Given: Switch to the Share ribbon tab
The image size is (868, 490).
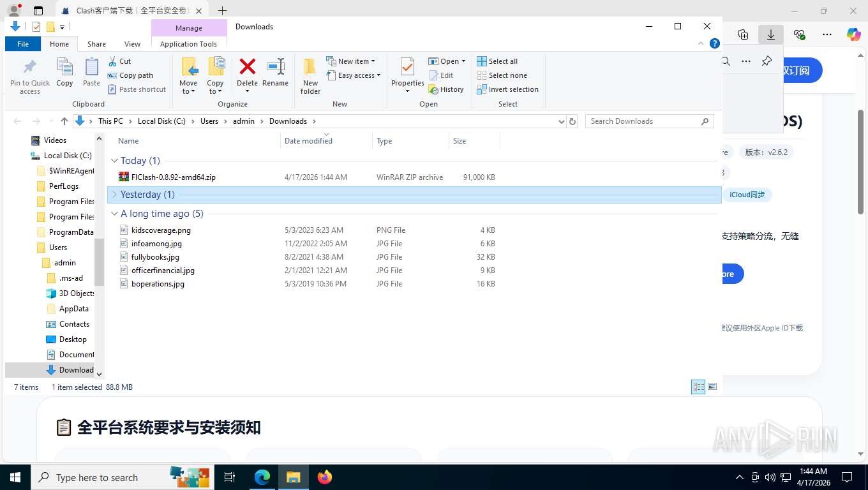Looking at the screenshot, I should pos(96,44).
